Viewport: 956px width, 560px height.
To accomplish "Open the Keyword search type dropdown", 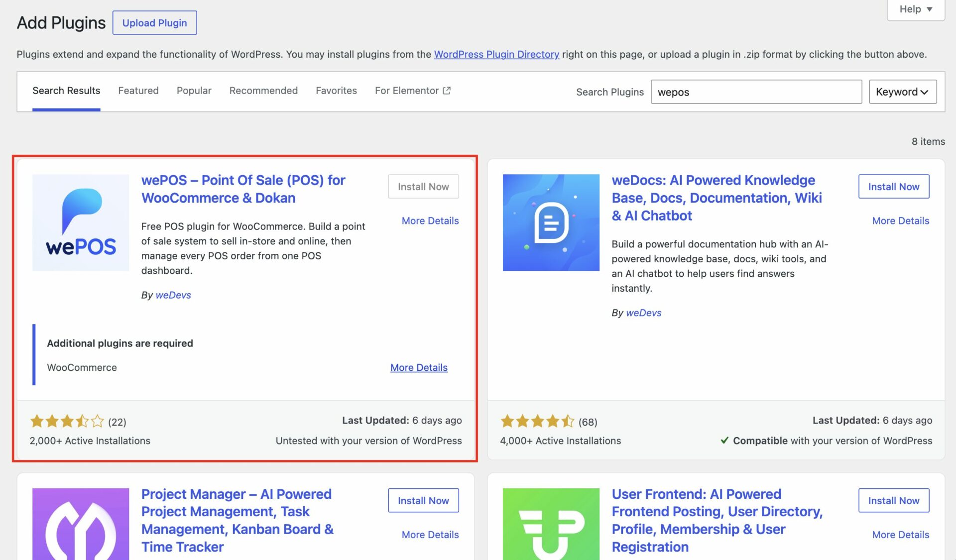I will (x=903, y=92).
